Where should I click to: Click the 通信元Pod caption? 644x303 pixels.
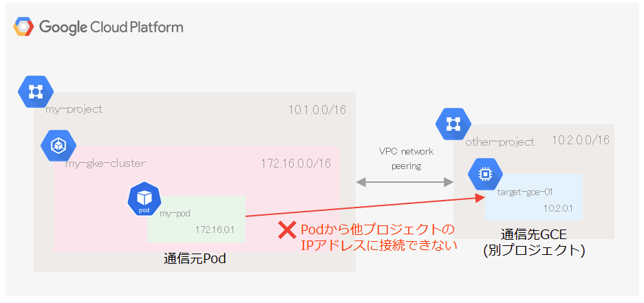pyautogui.click(x=195, y=259)
